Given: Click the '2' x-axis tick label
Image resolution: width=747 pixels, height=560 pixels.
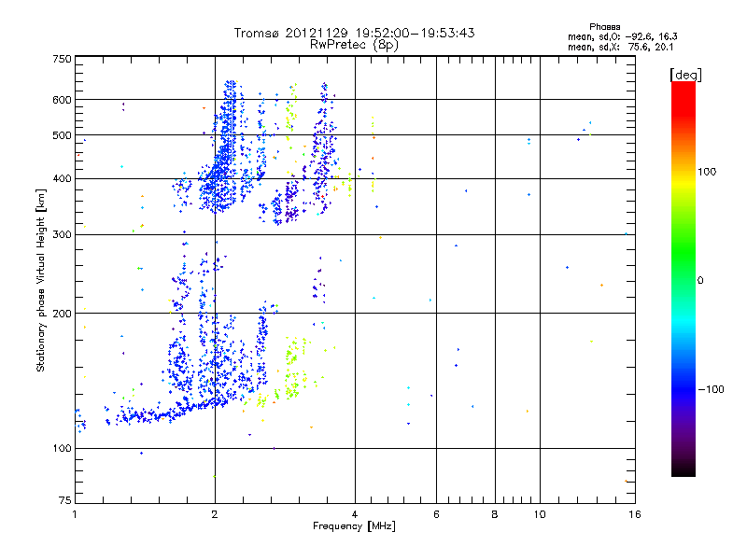Looking at the screenshot, I should tap(215, 514).
